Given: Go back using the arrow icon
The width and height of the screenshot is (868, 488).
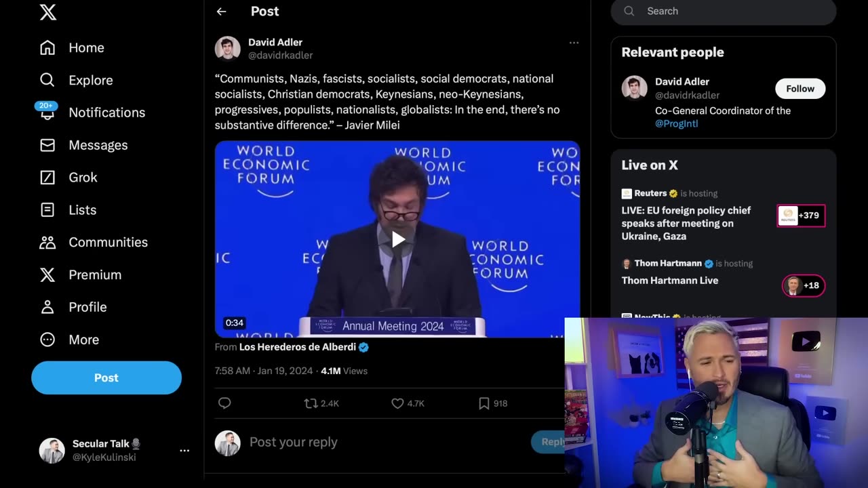Looking at the screenshot, I should point(221,12).
